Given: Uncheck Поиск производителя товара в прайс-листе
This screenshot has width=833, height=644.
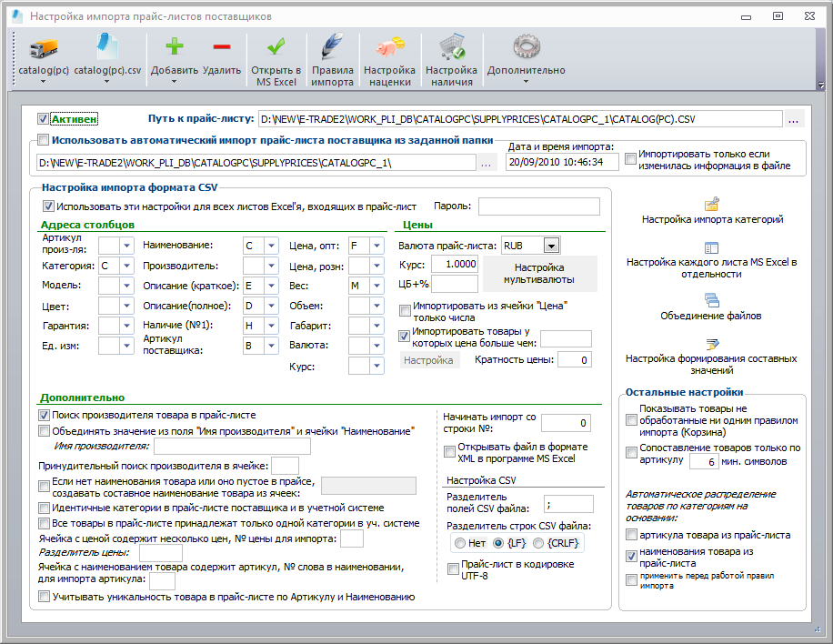Looking at the screenshot, I should click(44, 415).
